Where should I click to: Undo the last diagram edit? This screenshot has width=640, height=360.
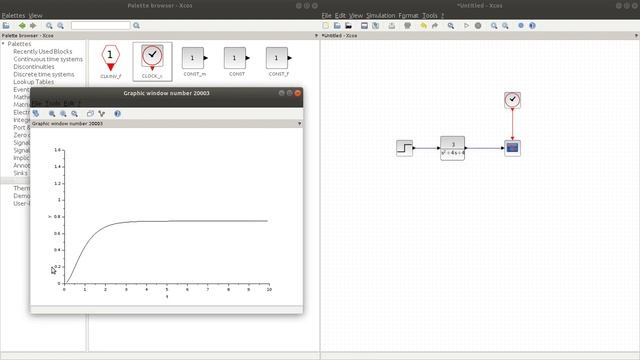[423, 26]
